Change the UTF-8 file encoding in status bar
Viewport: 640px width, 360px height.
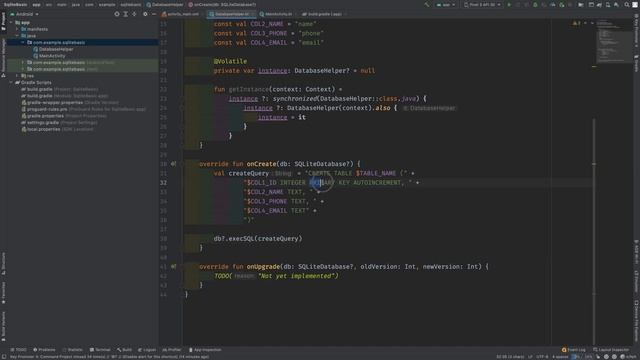[x=542, y=357]
